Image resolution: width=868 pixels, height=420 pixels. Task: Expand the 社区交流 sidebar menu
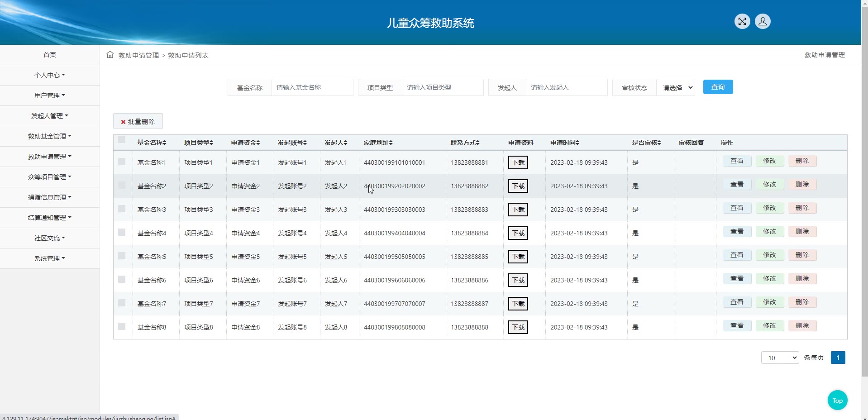[49, 238]
